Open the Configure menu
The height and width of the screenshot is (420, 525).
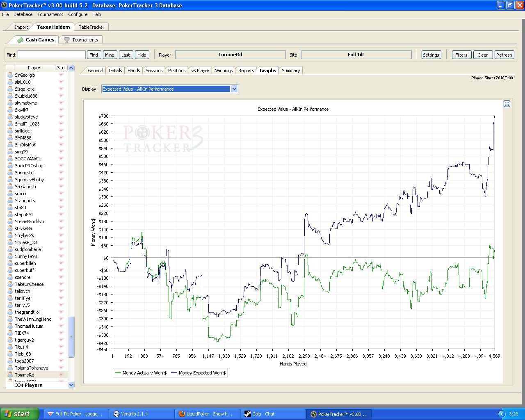coord(78,14)
